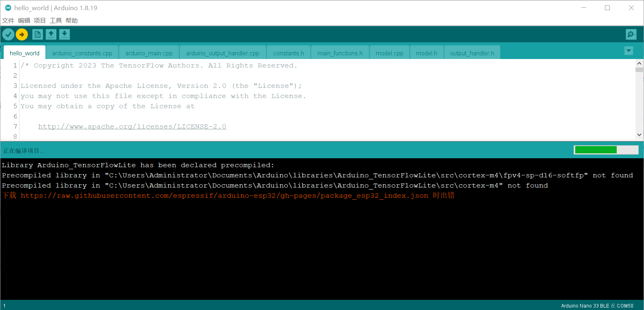This screenshot has width=644, height=310.
Task: Click the editor vertical scrollbar thumb
Action: [639, 70]
